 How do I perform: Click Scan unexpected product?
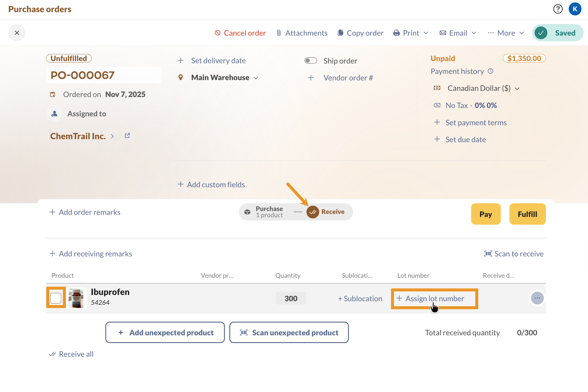tap(289, 332)
